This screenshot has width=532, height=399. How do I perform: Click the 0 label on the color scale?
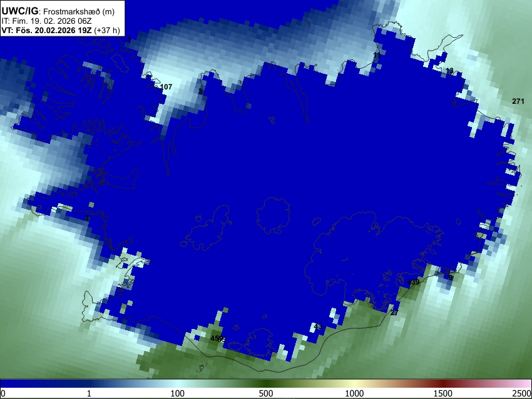click(x=3, y=393)
